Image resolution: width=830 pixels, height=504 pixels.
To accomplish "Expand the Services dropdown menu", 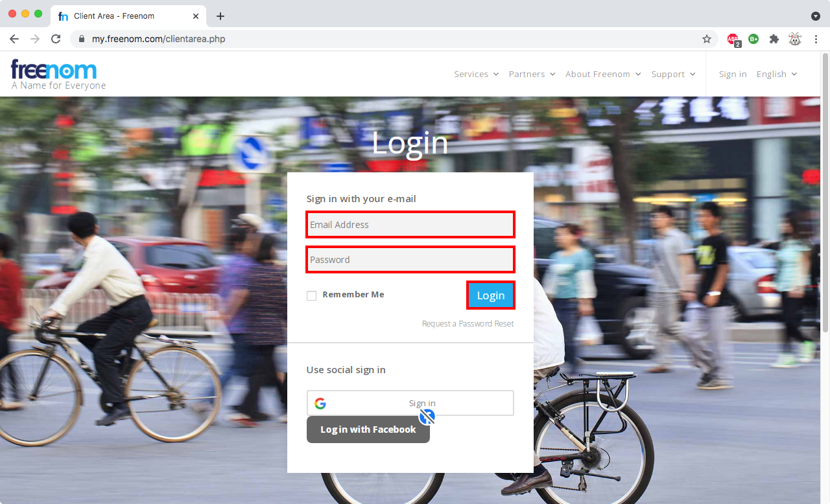I will point(476,74).
